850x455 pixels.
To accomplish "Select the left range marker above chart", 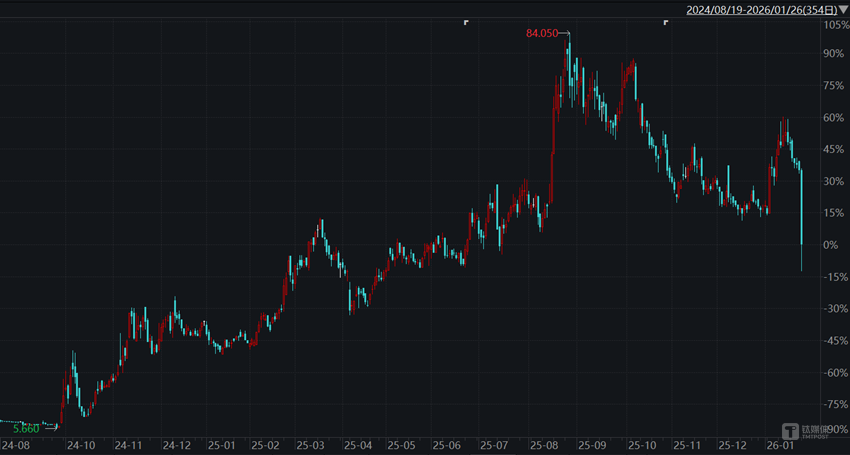I will [x=466, y=22].
